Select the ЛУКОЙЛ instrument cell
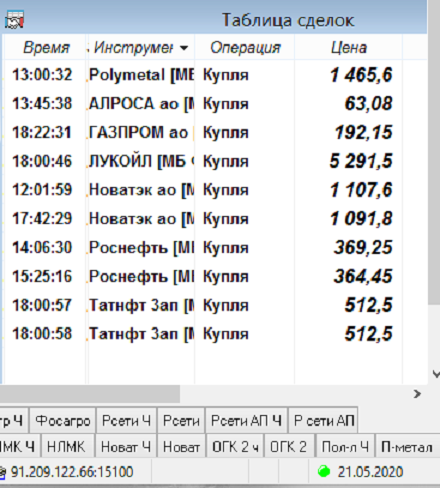This screenshot has height=488, width=440. click(141, 161)
